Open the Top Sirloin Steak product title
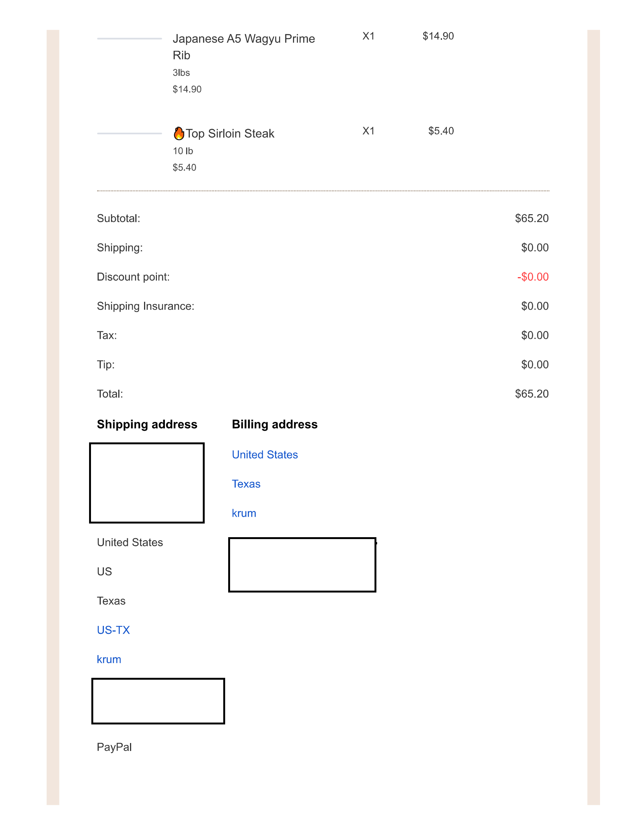The height and width of the screenshot is (834, 644). [230, 133]
